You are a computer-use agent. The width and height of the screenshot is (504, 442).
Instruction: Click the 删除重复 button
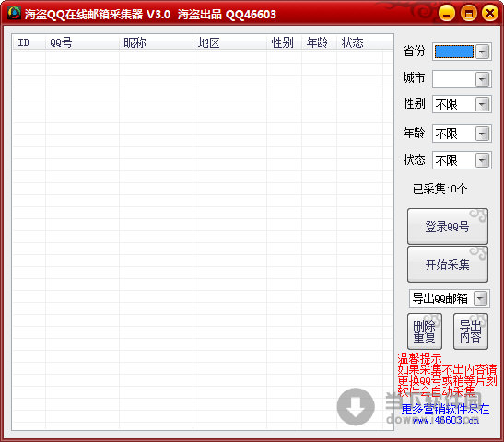425,331
